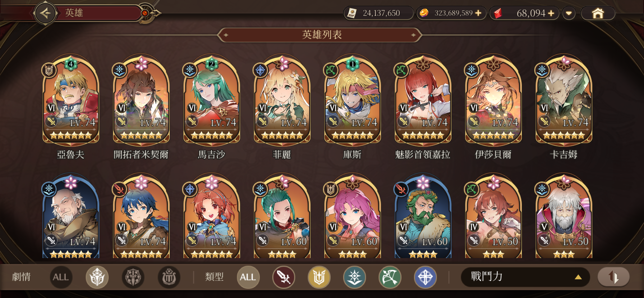Filter heroes by sword type icon
The width and height of the screenshot is (644, 298).
coord(284,277)
